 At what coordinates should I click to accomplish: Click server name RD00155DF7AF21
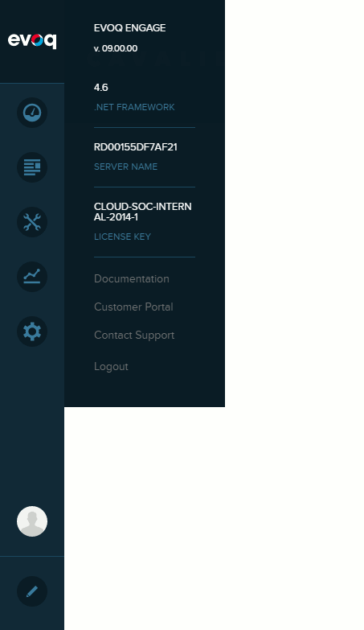pos(135,147)
